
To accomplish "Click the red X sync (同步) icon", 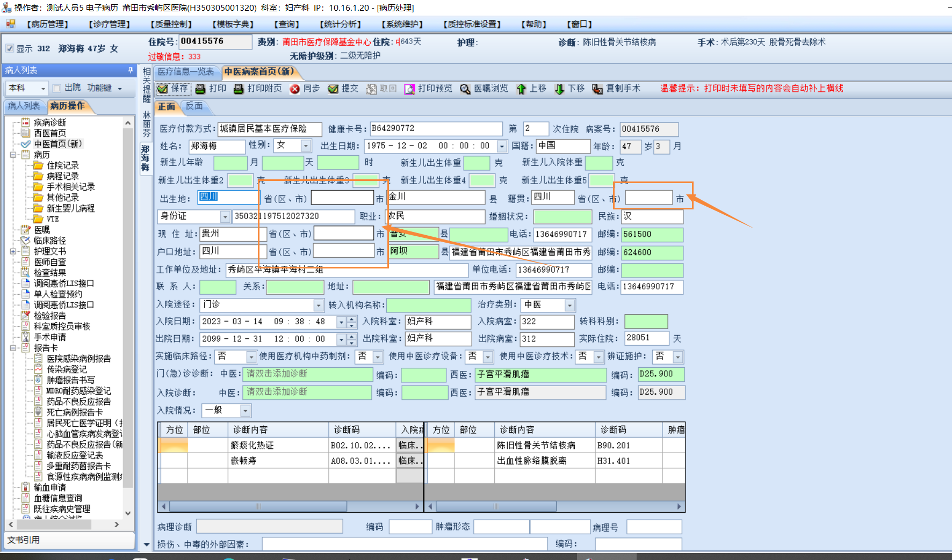I will click(294, 89).
